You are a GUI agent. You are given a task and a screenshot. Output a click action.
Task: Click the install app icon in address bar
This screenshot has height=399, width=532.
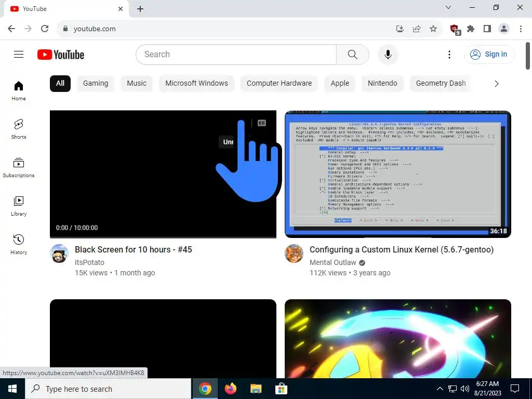click(x=400, y=29)
